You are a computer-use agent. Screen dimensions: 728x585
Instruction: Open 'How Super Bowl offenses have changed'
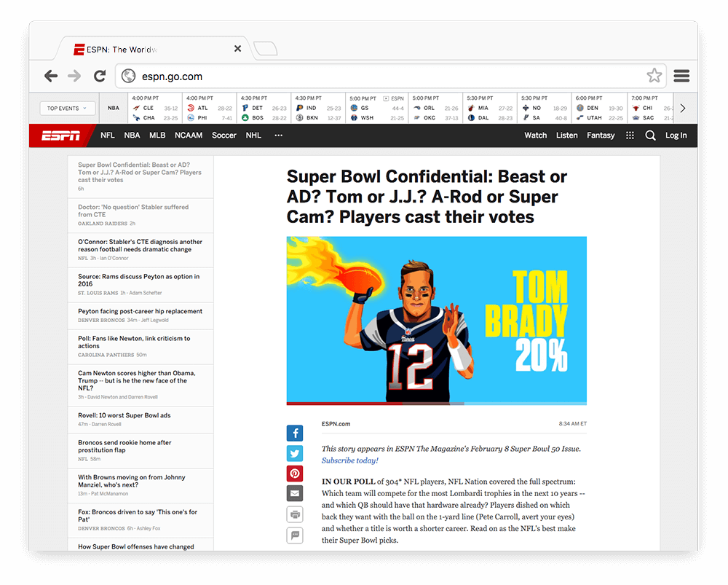click(x=141, y=545)
